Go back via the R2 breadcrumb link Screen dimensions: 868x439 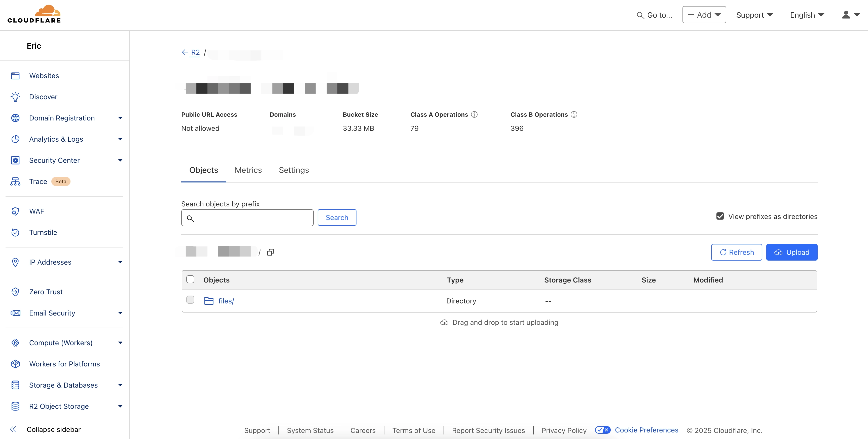pos(195,52)
